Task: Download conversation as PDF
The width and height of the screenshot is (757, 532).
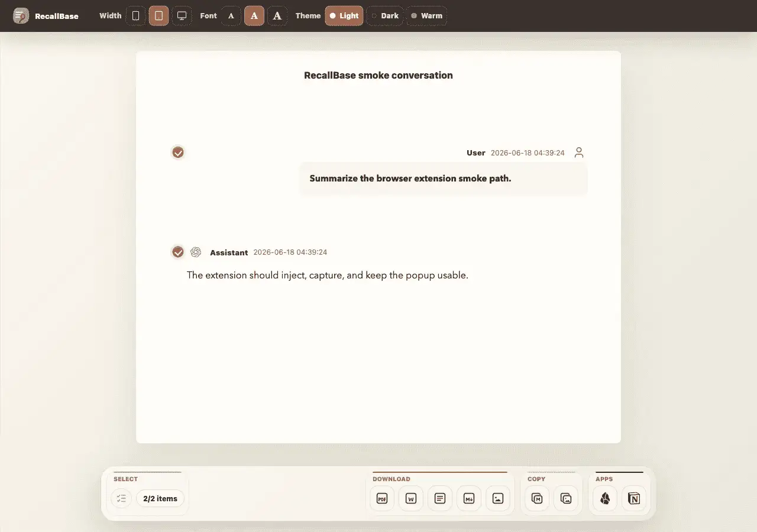Action: tap(382, 498)
